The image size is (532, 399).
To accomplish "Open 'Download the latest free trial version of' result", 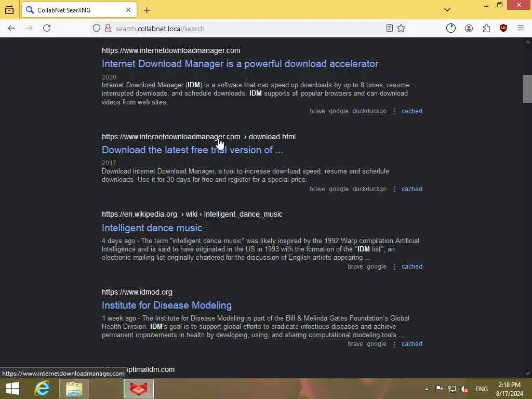I will click(192, 150).
